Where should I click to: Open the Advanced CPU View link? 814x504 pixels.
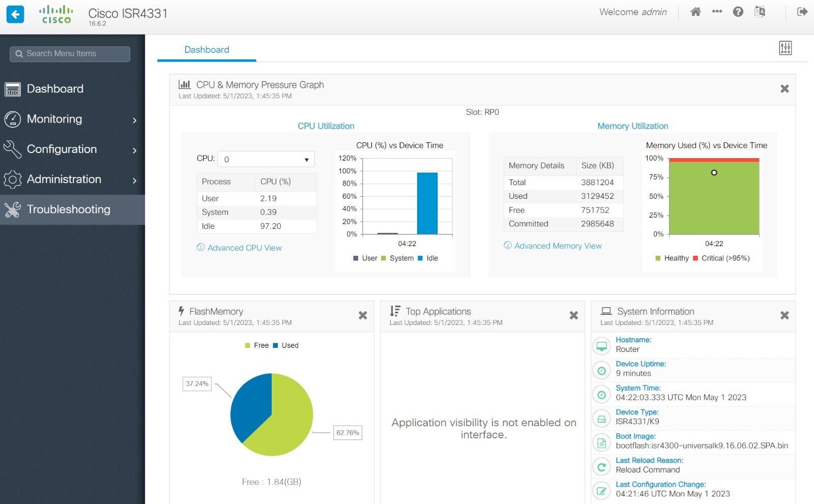(x=244, y=248)
